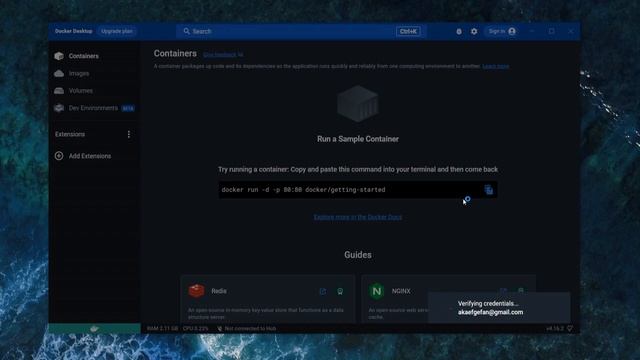Screen dimensions: 640x360
Task: Select the NGINX guide title
Action: tap(401, 291)
